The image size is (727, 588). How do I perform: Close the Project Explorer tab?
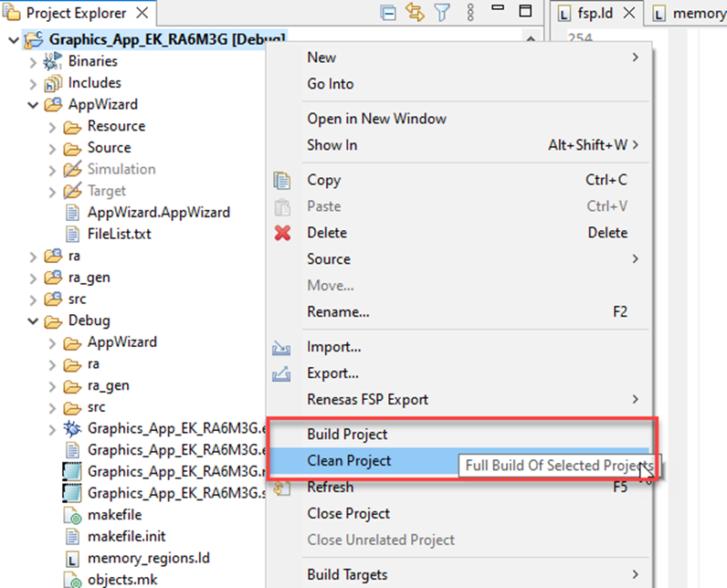click(142, 14)
